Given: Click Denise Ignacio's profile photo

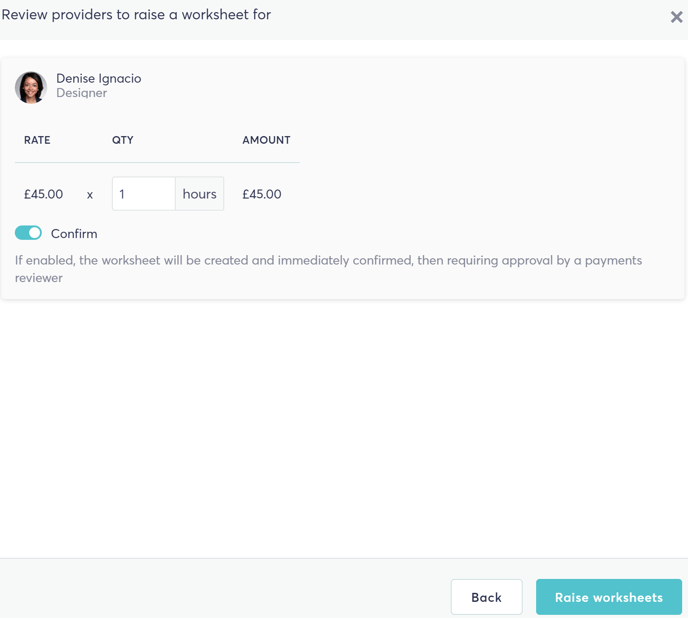Looking at the screenshot, I should [31, 87].
